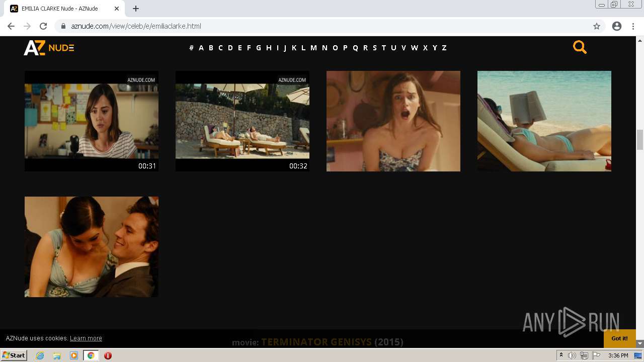Browse the # index link
The width and height of the screenshot is (644, 362).
pos(191,48)
